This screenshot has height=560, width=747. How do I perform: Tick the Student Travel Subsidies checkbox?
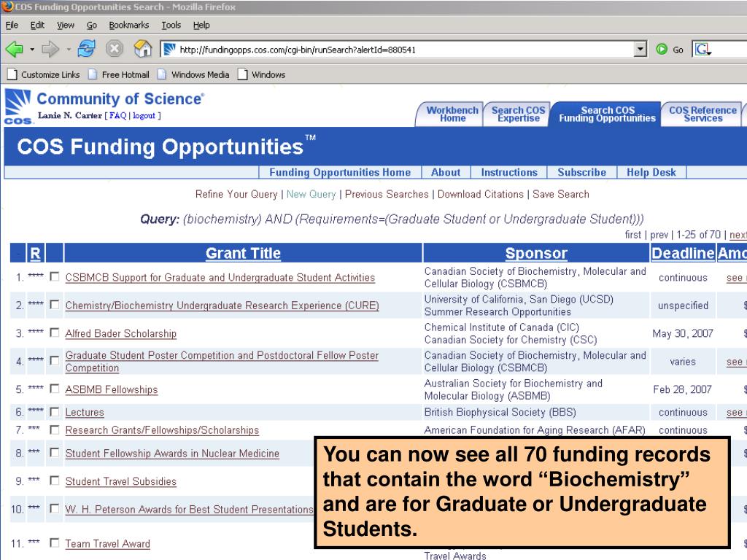[55, 481]
